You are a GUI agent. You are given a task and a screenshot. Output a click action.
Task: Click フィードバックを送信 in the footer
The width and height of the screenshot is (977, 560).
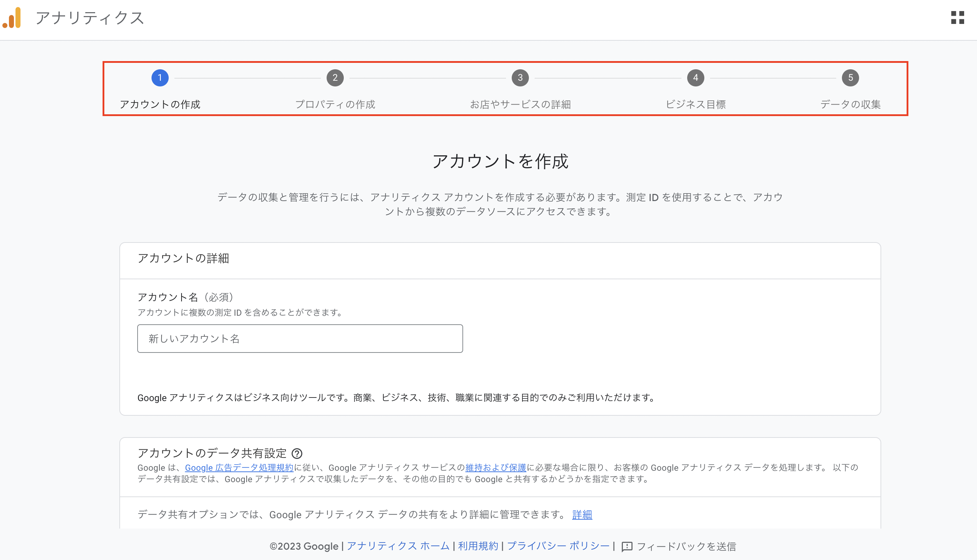pyautogui.click(x=686, y=546)
